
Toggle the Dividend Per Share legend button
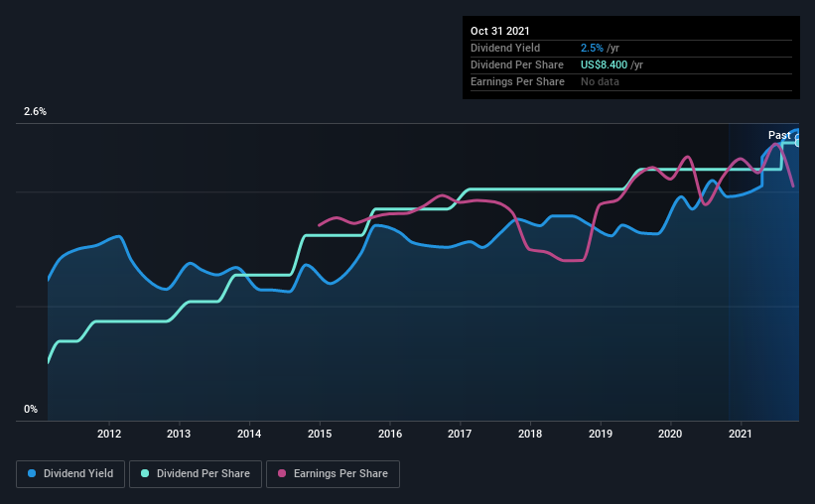pos(196,474)
